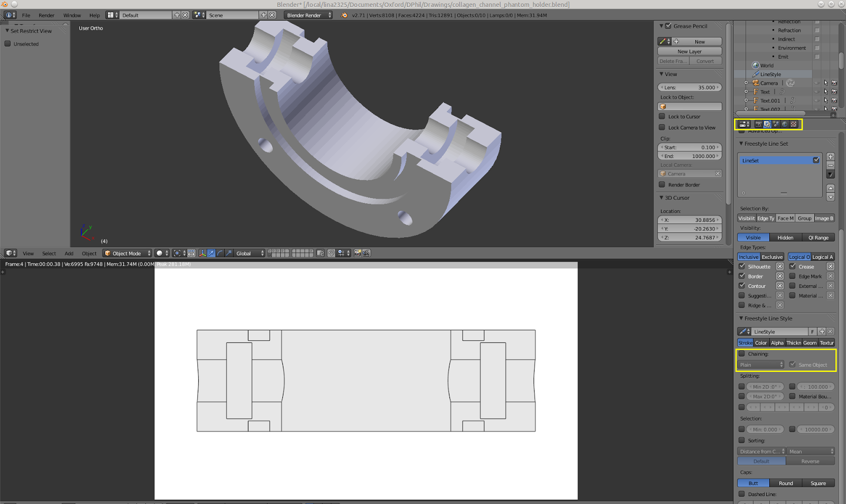The width and height of the screenshot is (846, 504).
Task: Open the Texture properties checker tab
Action: [794, 124]
